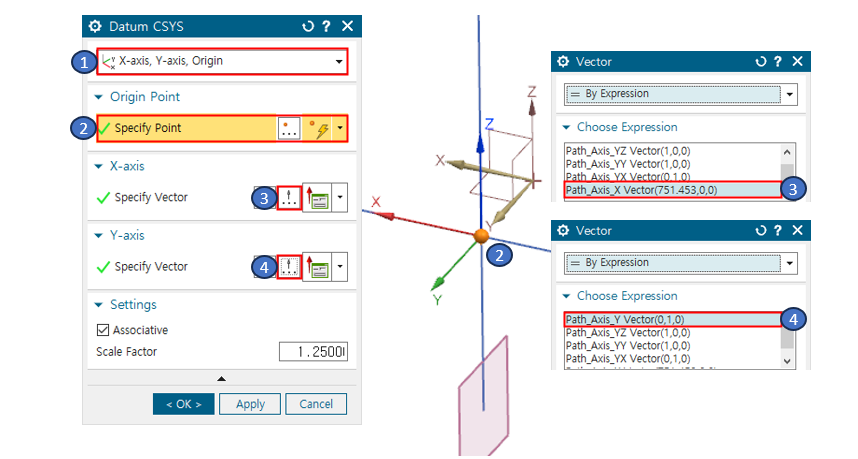Click the Scale Factor input field
The image size is (858, 459).
313,352
